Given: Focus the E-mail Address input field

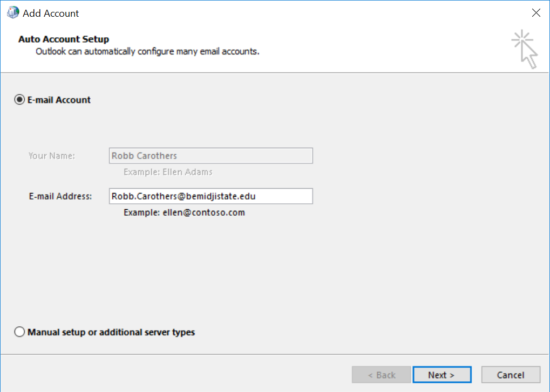Looking at the screenshot, I should point(211,196).
